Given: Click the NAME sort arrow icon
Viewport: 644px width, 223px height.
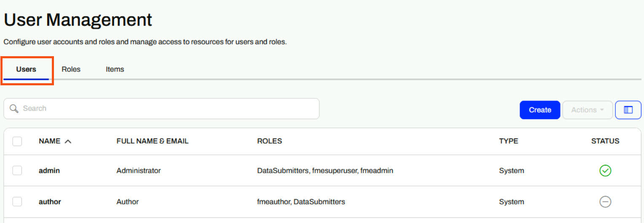Looking at the screenshot, I should point(68,141).
